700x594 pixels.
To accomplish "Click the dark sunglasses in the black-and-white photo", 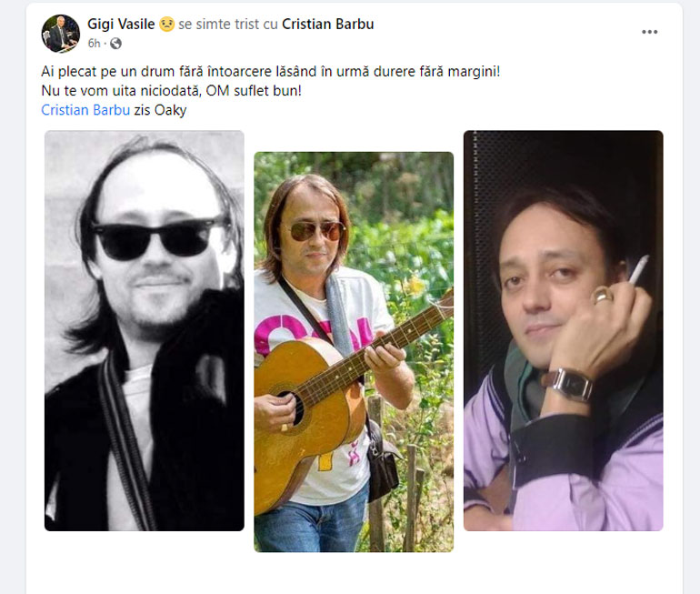I will [x=160, y=238].
